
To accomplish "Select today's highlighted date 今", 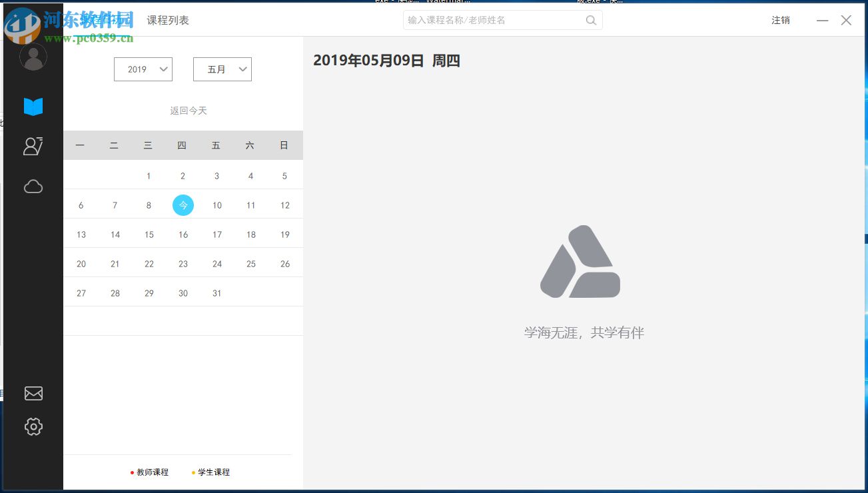I will pyautogui.click(x=183, y=205).
